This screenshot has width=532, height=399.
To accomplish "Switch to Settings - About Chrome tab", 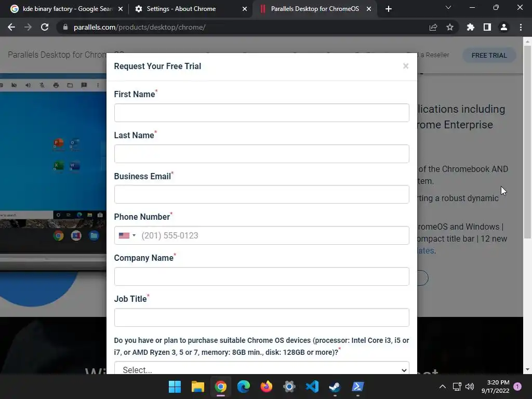I will click(191, 9).
